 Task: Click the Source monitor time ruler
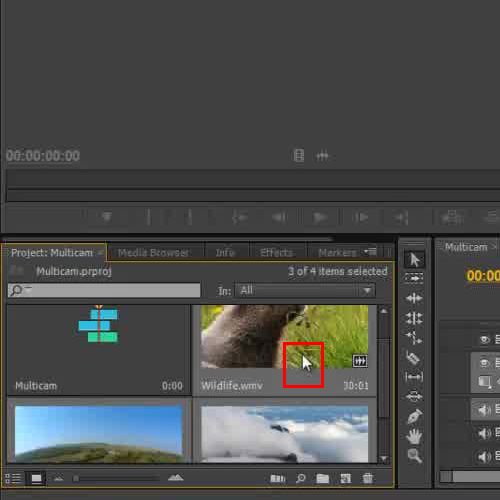click(253, 180)
